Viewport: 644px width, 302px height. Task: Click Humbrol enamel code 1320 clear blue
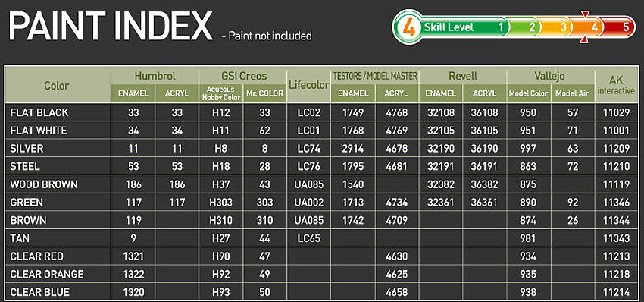pyautogui.click(x=133, y=292)
